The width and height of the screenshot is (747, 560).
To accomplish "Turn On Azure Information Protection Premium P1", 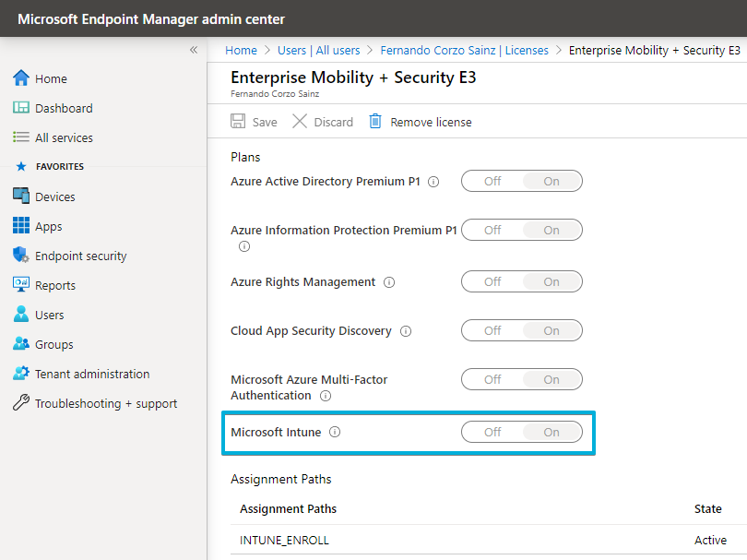I will [x=551, y=231].
